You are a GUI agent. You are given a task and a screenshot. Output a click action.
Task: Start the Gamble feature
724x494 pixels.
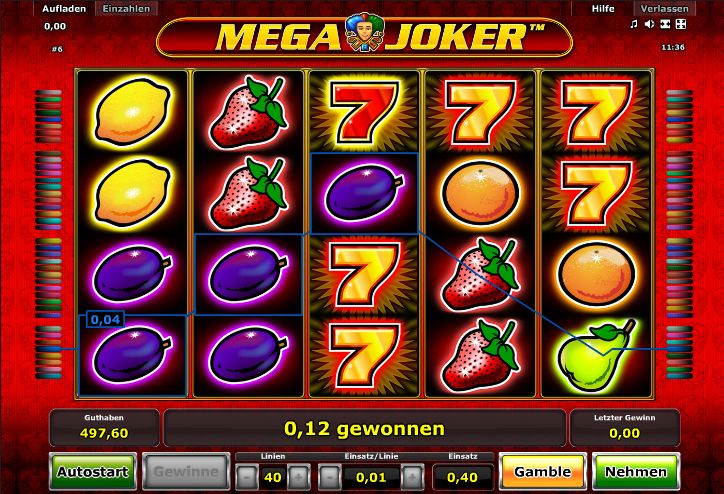543,471
